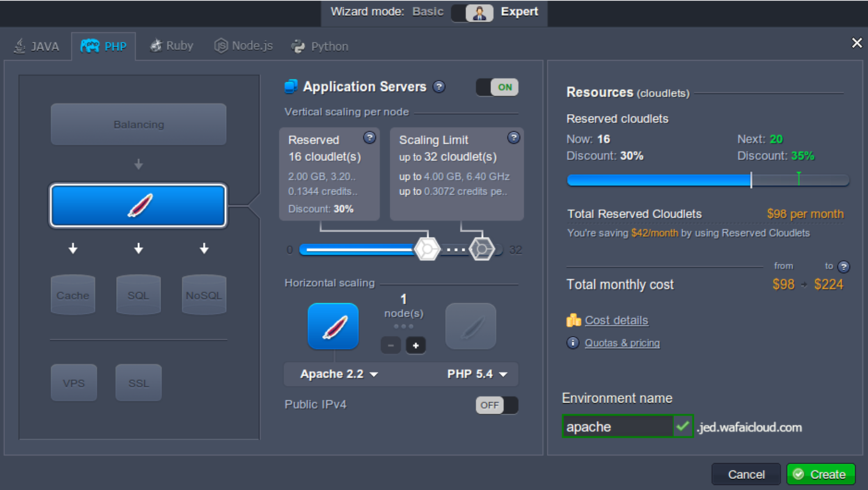The width and height of the screenshot is (868, 490).
Task: Click the blue Apache node icon
Action: click(x=333, y=326)
